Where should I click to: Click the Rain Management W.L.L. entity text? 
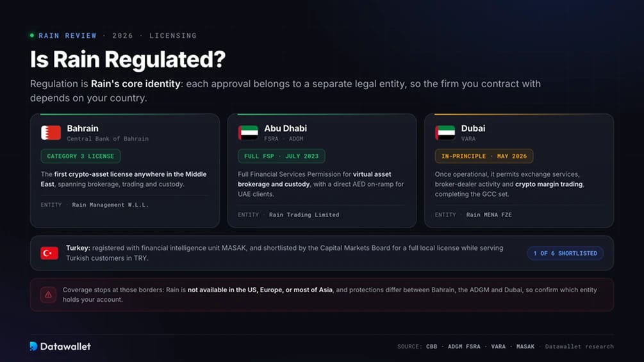click(x=110, y=205)
